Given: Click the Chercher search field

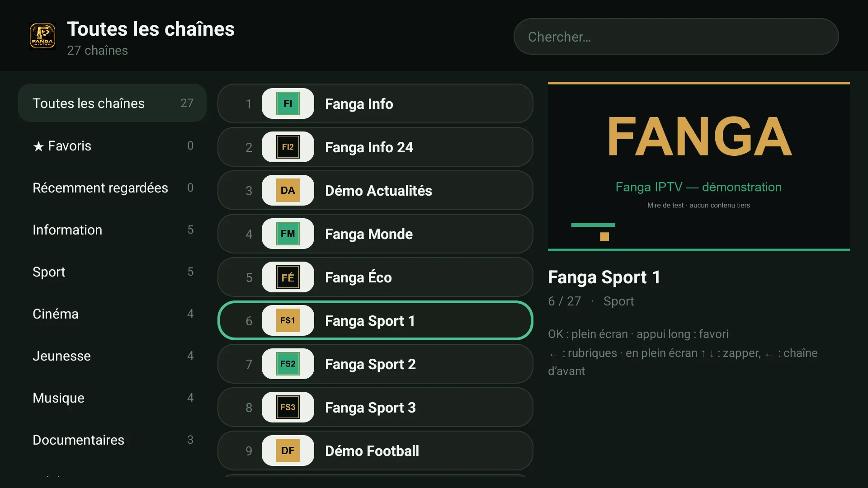Looking at the screenshot, I should [x=676, y=37].
